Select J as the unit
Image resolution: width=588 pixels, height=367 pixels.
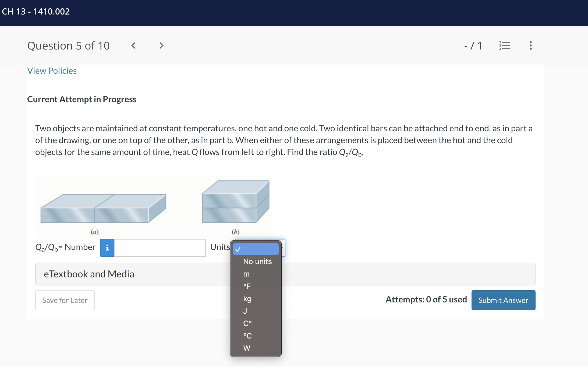click(245, 311)
